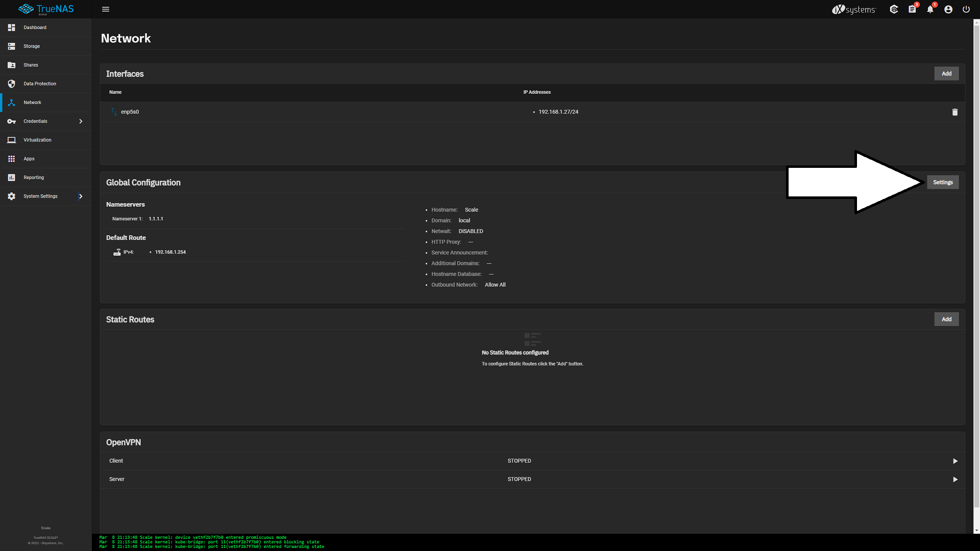The image size is (980, 551).
Task: Click the Shares folder icon
Action: click(11, 65)
